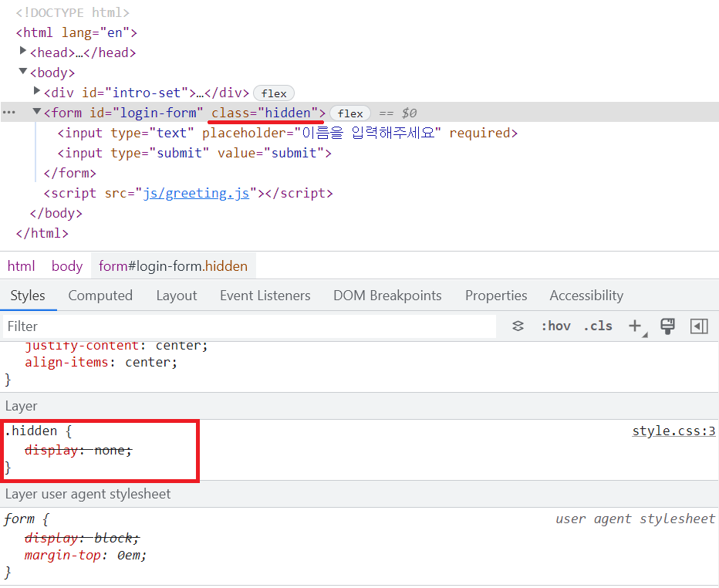The width and height of the screenshot is (719, 588).
Task: Click the class="hidden" attribute
Action: point(265,113)
